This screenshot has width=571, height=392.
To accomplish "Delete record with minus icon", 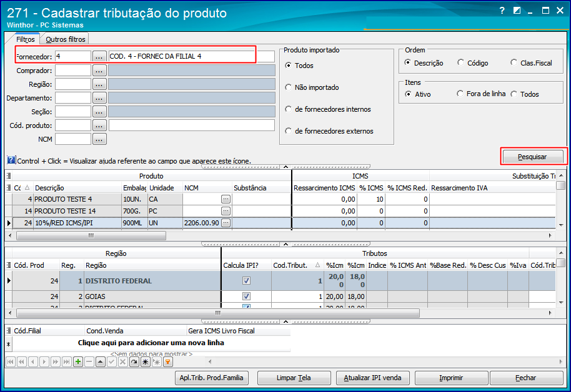I will [x=89, y=362].
